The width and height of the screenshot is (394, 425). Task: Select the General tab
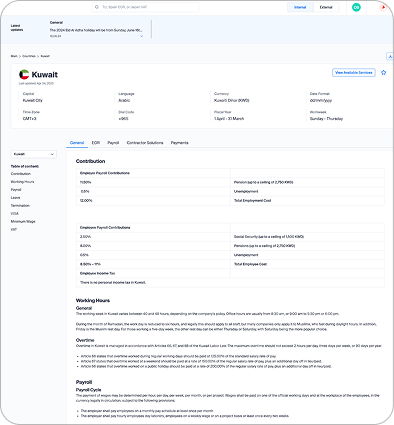(77, 143)
